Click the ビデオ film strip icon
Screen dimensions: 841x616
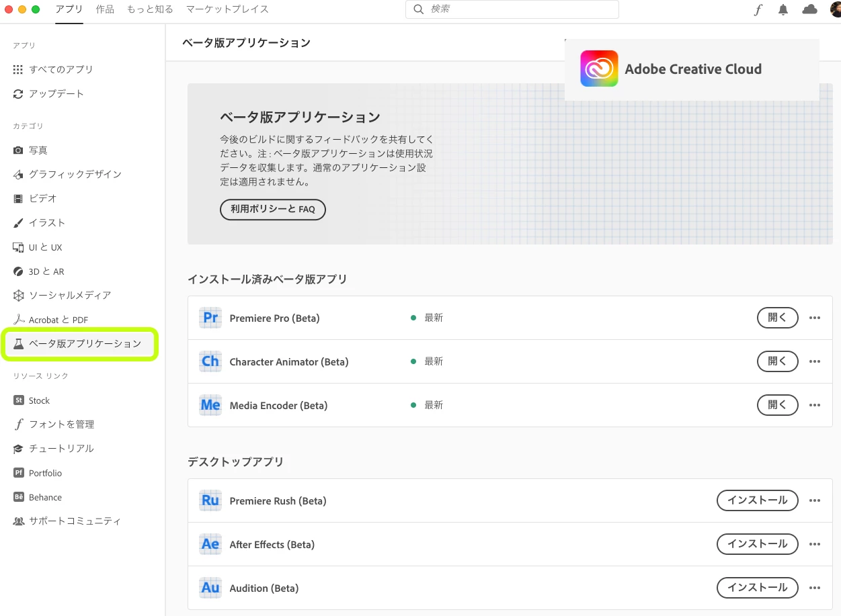18,199
